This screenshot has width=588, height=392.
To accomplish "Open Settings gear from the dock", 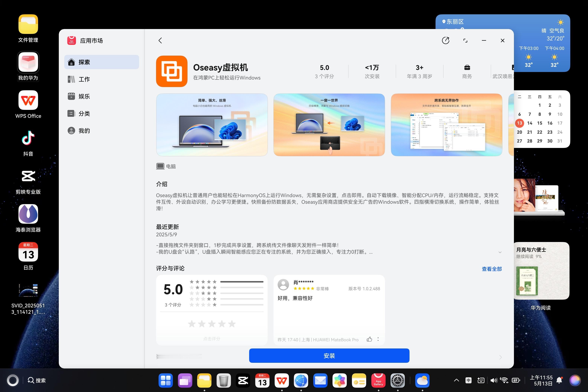I will [397, 381].
